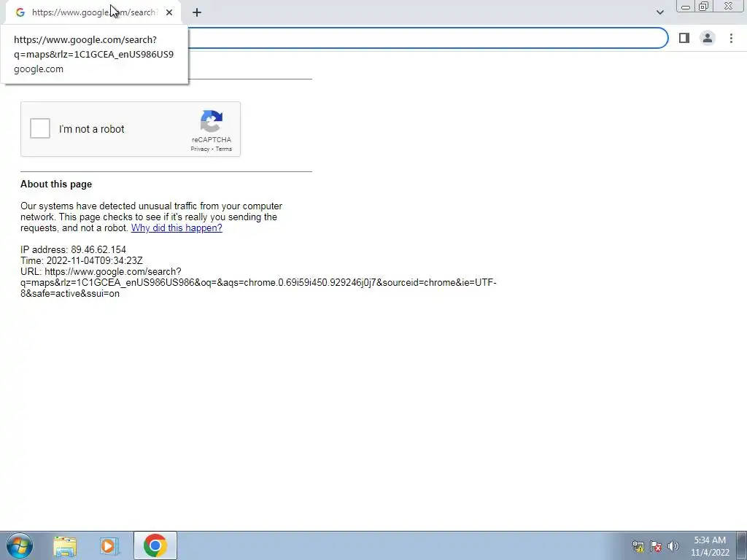Screen dimensions: 747x560
Task: Minimize the Chrome window
Action: pos(686,6)
